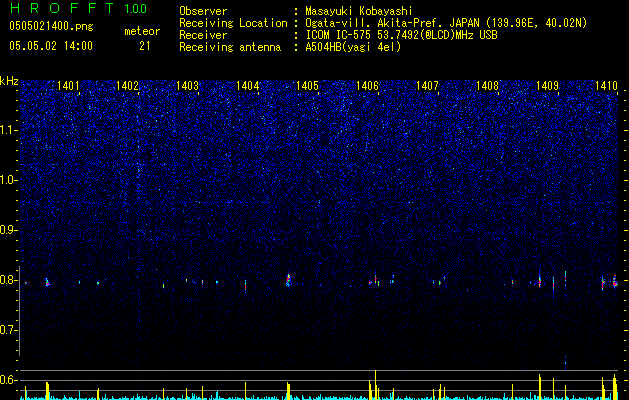This screenshot has width=629, height=400.
Task: Click the 1405 time marker
Action: point(307,85)
